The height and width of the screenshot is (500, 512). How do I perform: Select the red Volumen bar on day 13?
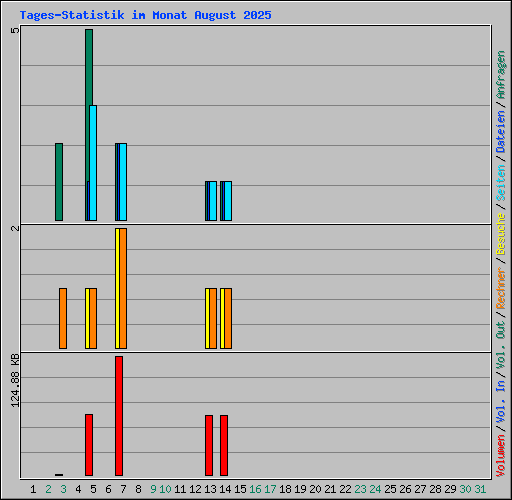pyautogui.click(x=209, y=445)
